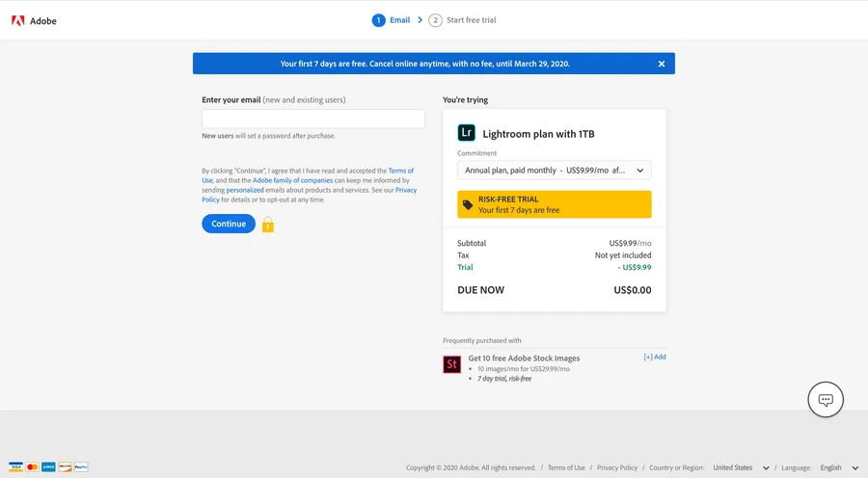Click the green Trial discount label
This screenshot has height=478, width=868.
[x=465, y=267]
